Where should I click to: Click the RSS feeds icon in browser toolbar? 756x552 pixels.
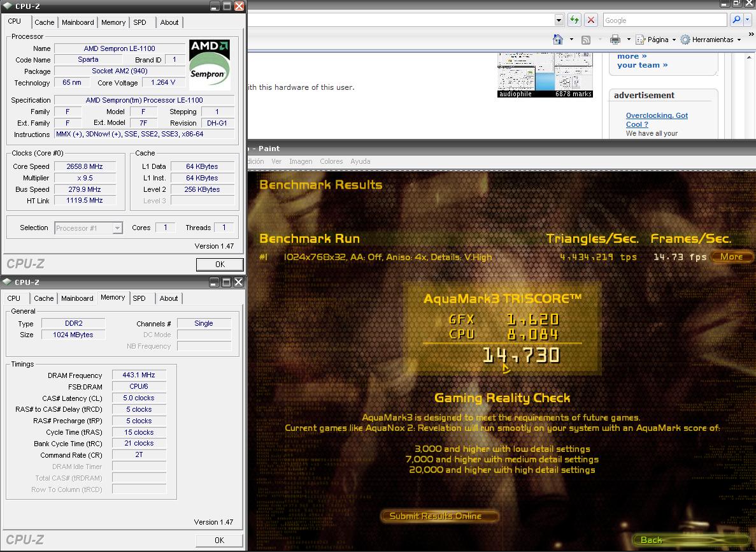coord(586,40)
